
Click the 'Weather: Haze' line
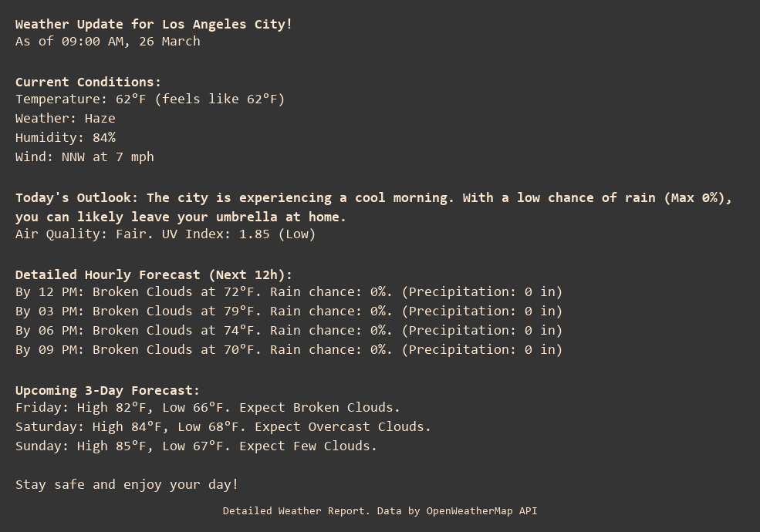(65, 118)
